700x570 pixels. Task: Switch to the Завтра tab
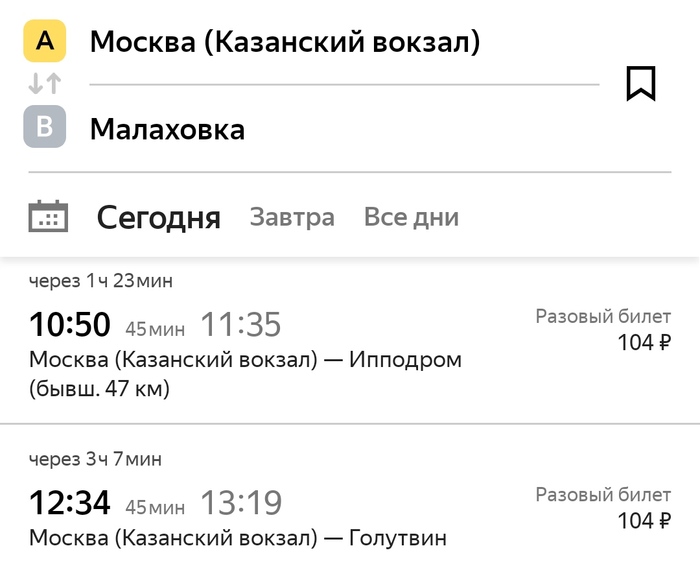[x=292, y=218]
